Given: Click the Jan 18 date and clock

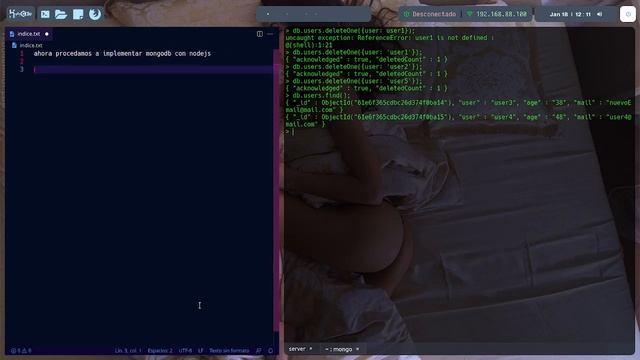Looking at the screenshot, I should point(570,14).
